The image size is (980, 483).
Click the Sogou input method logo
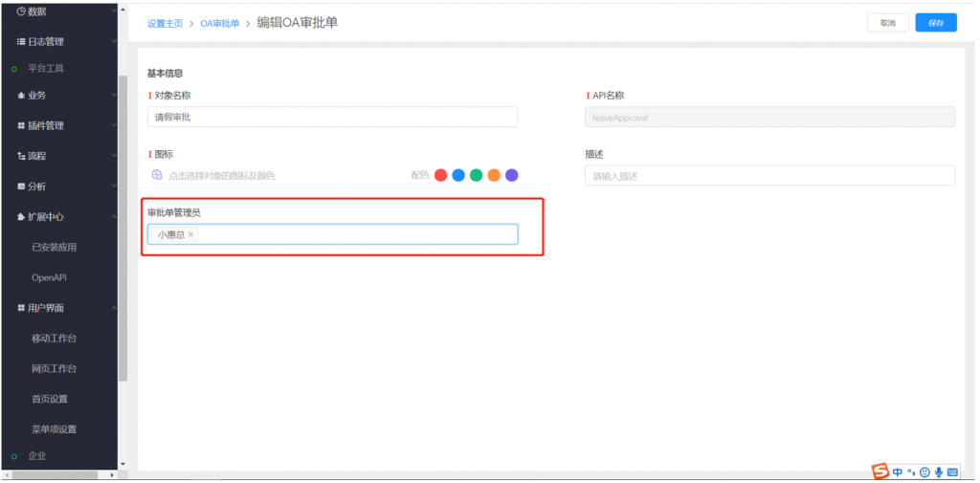[x=880, y=472]
